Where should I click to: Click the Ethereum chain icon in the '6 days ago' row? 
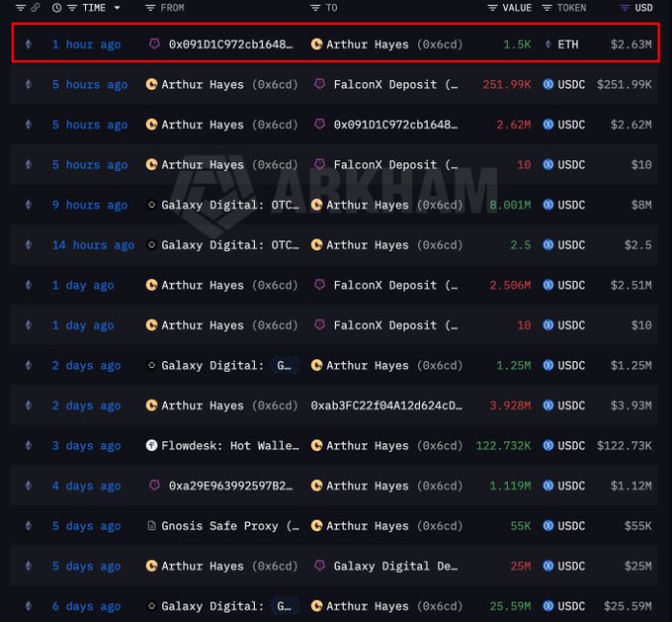point(29,606)
